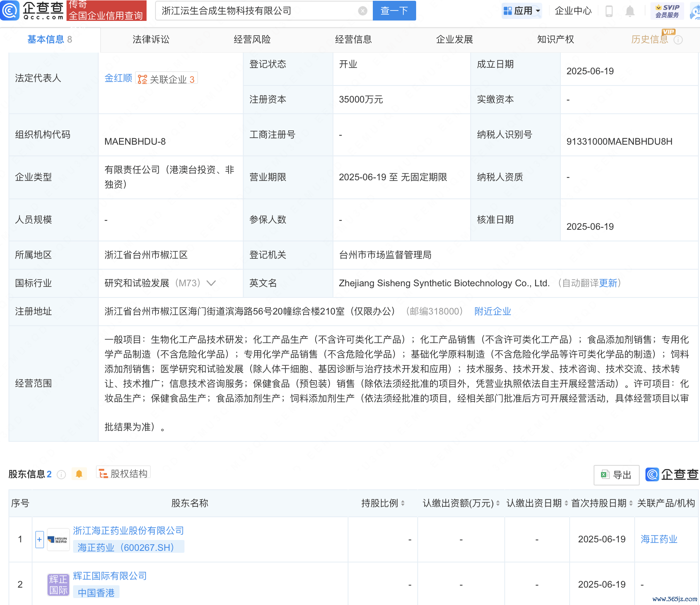Open 附近企业 link
The image size is (700, 605).
pyautogui.click(x=493, y=311)
